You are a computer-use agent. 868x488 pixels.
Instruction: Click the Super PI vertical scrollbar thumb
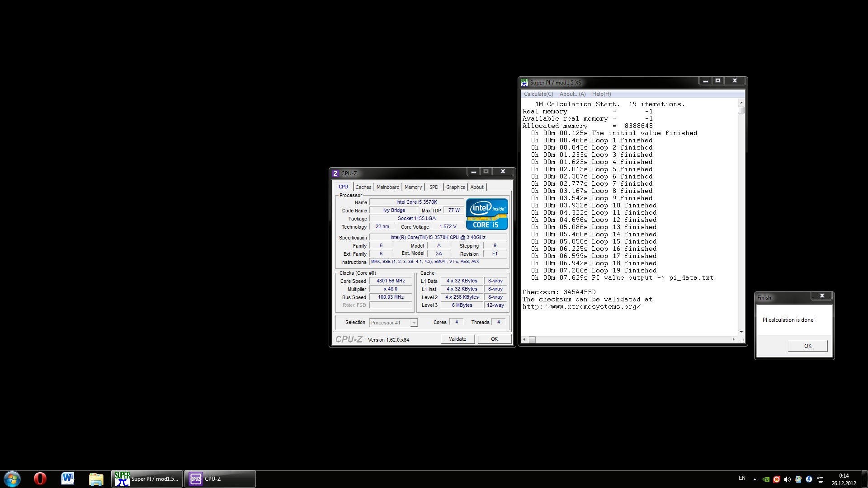point(741,110)
